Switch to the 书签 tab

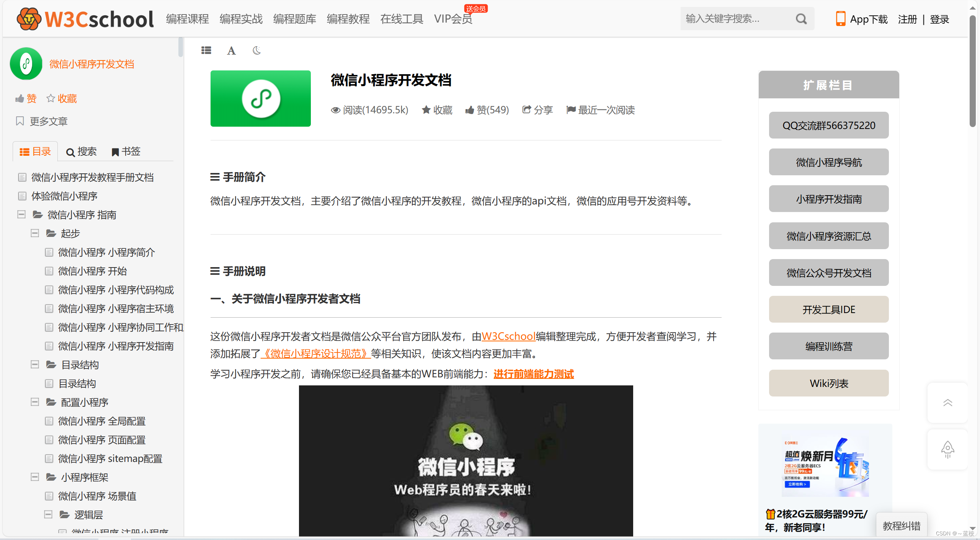pos(126,152)
